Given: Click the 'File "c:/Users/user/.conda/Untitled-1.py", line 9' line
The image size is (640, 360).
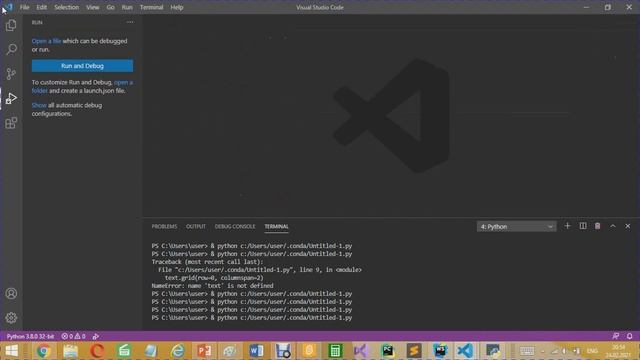Looking at the screenshot, I should tap(260, 270).
